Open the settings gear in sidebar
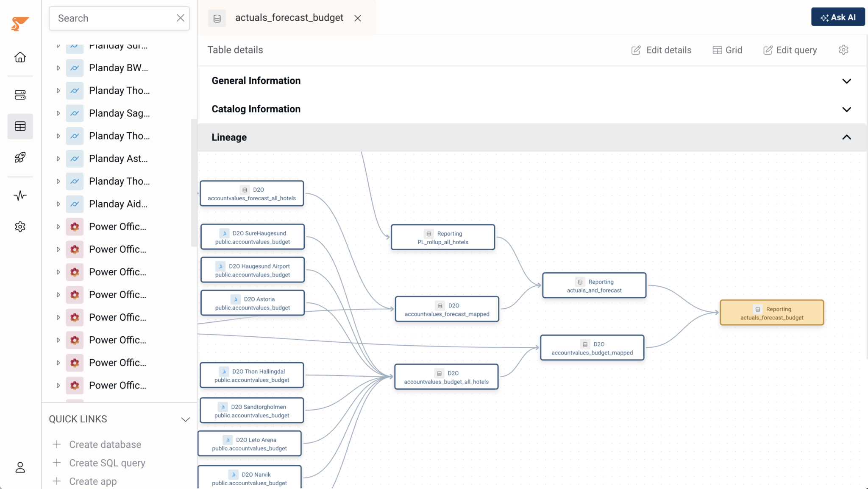868x489 pixels. [20, 226]
